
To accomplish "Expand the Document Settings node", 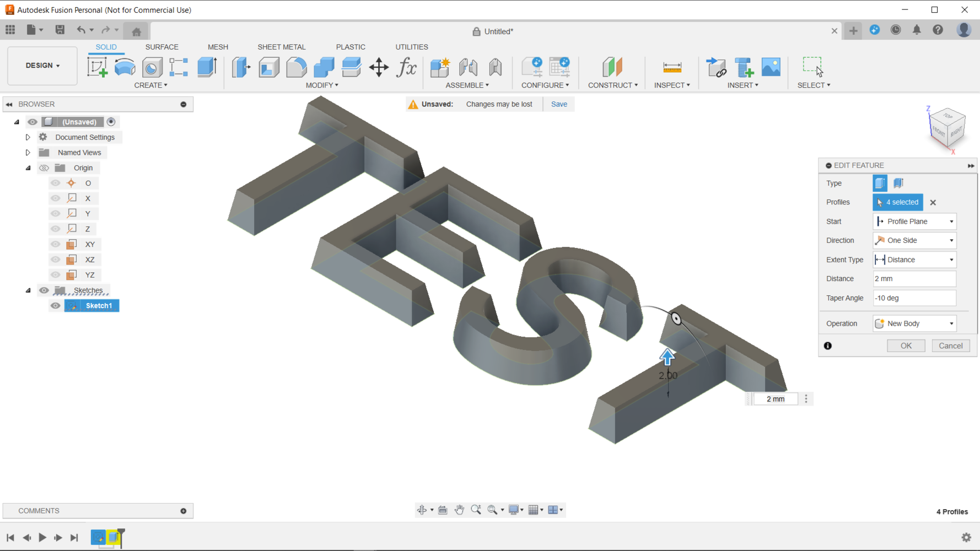I will [x=28, y=137].
